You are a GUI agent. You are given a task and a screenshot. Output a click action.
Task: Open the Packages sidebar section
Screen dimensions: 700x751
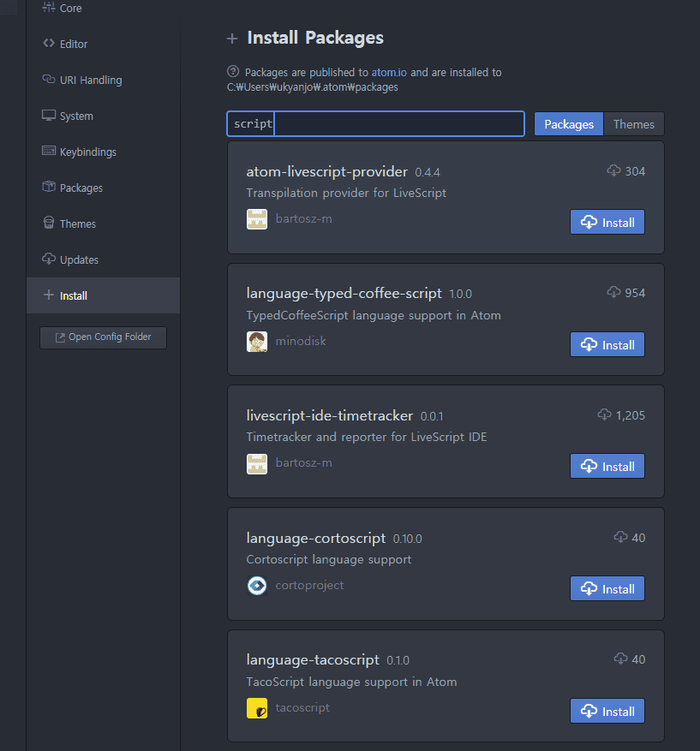(103, 188)
